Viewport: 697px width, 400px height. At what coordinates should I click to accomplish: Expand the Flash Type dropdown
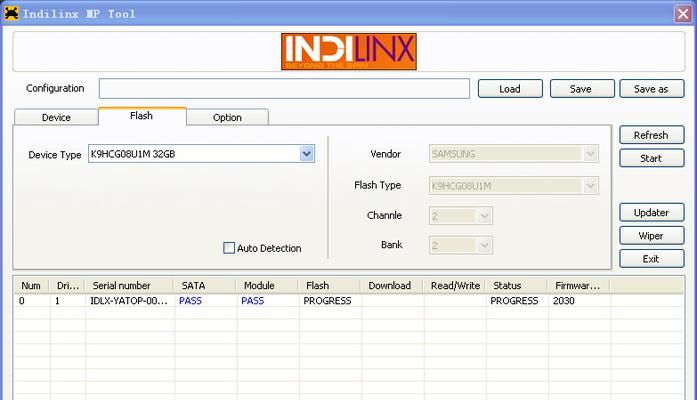pos(590,185)
